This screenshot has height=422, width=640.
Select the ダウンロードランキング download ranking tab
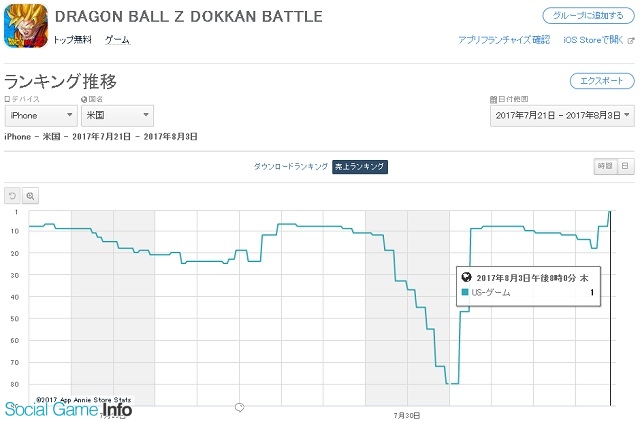point(291,167)
